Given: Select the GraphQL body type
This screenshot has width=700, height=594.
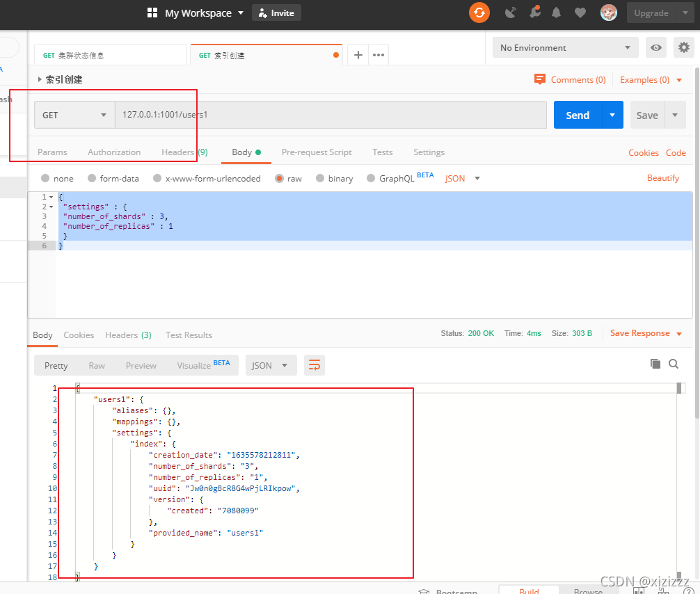Looking at the screenshot, I should click(371, 178).
